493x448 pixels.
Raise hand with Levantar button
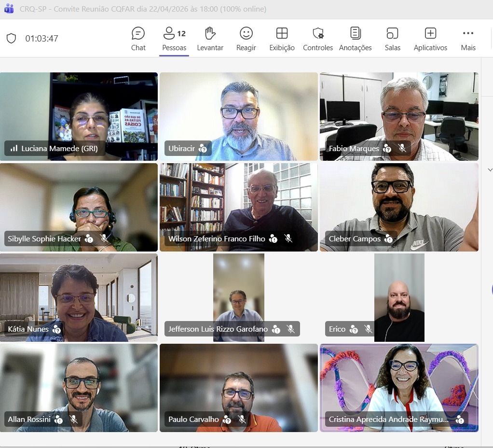coord(210,39)
